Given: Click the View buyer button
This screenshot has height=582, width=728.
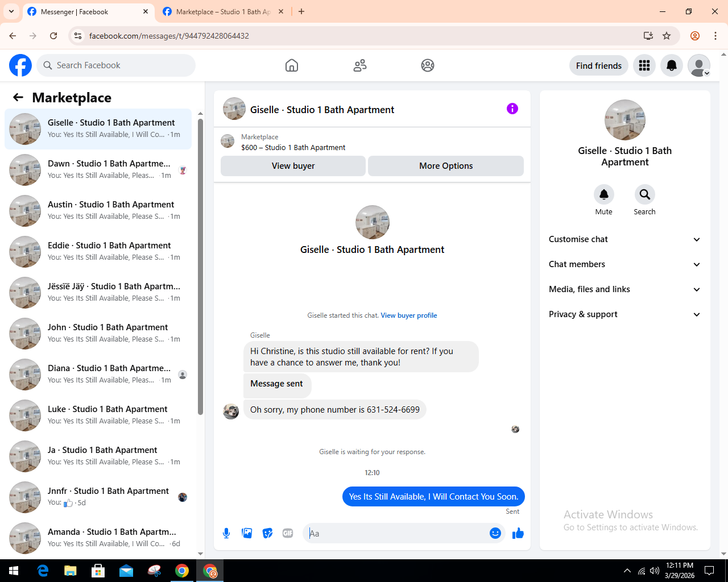Looking at the screenshot, I should pos(293,166).
